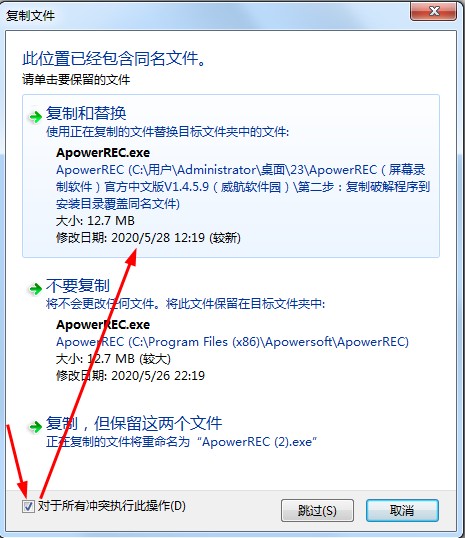465x538 pixels.
Task: Toggle 对于所有冲突执行此操作 checkbox
Action: click(x=28, y=506)
